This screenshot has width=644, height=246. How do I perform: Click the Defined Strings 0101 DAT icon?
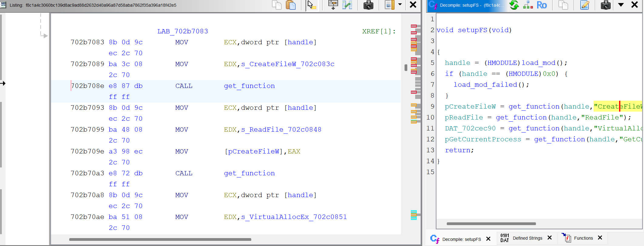(505, 238)
